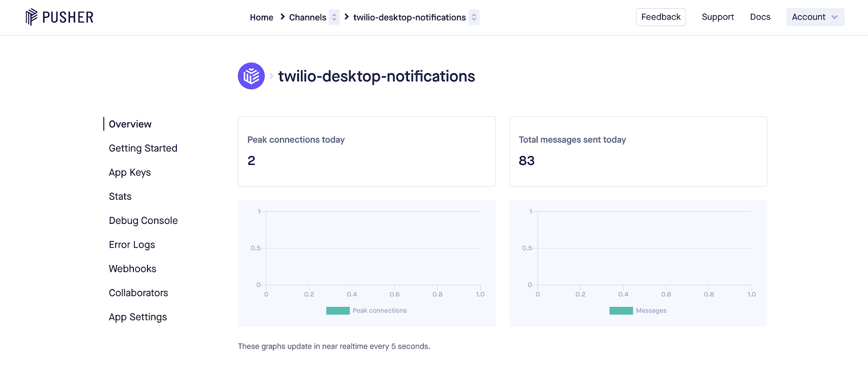Viewport: 868px width, 373px height.
Task: Click the messages count 83
Action: coord(527,160)
